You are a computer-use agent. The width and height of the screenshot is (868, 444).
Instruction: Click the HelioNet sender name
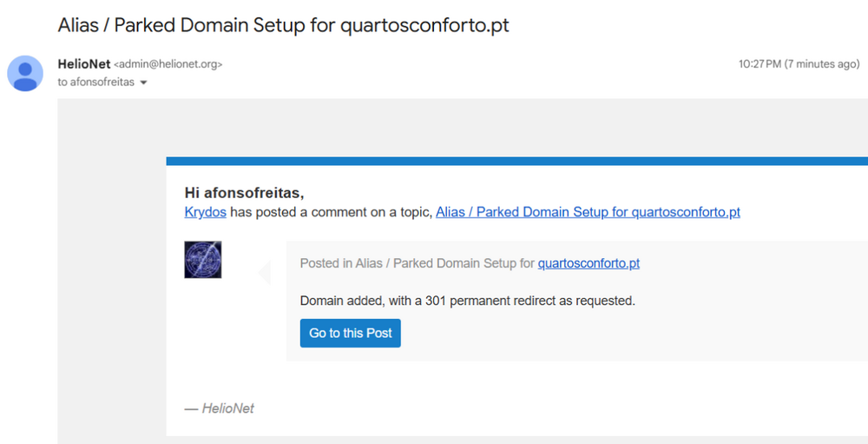pyautogui.click(x=83, y=64)
